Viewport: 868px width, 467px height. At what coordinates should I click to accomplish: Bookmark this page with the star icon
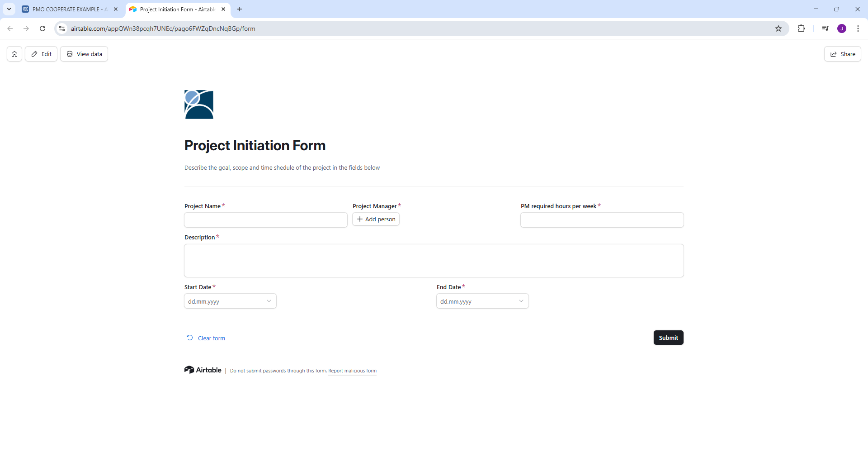(x=778, y=29)
